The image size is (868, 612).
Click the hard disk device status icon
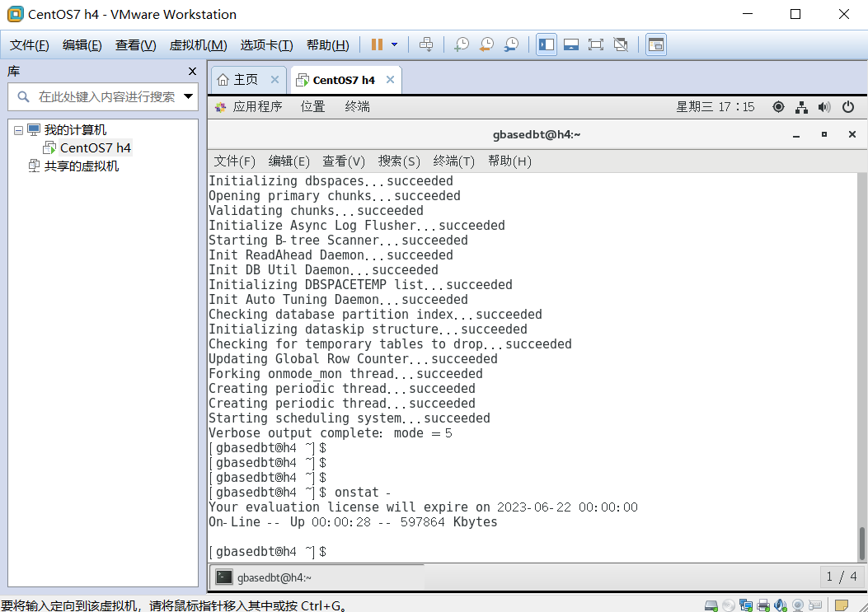(x=711, y=605)
